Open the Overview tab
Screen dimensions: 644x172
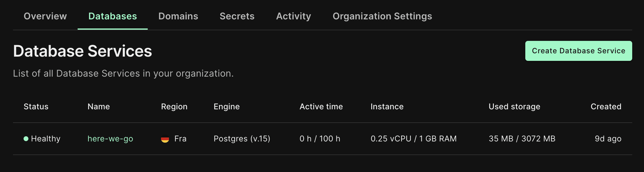pyautogui.click(x=45, y=16)
